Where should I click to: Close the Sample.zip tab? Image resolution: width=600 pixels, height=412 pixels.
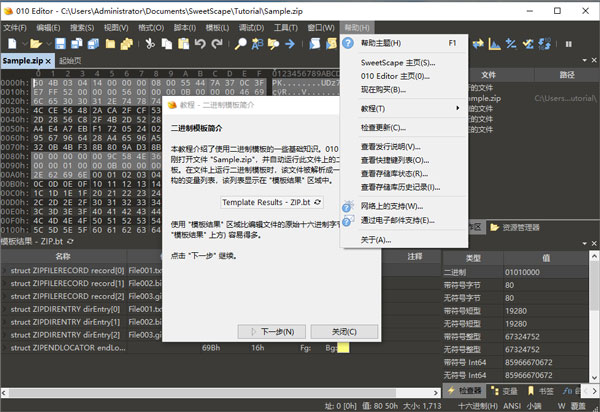48,61
